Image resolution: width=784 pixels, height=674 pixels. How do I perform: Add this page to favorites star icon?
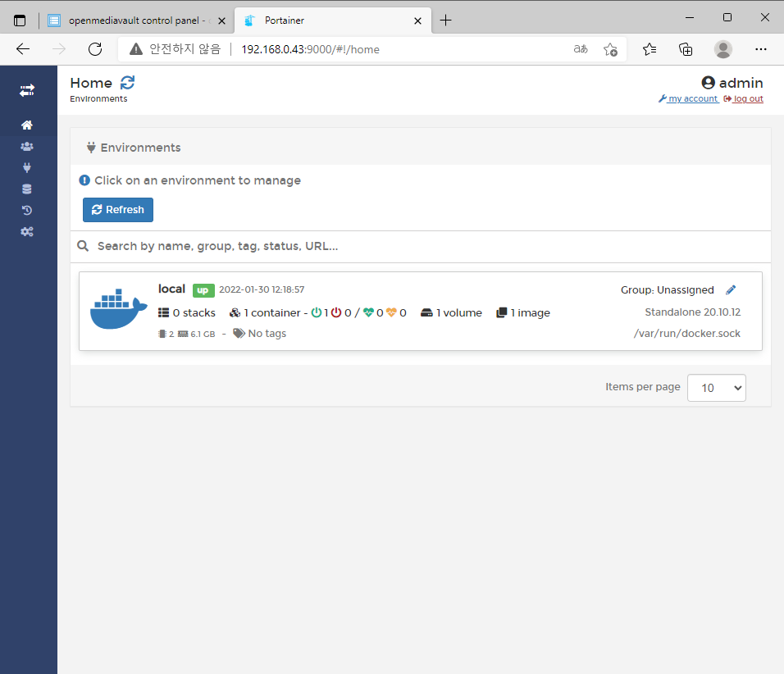pos(610,49)
